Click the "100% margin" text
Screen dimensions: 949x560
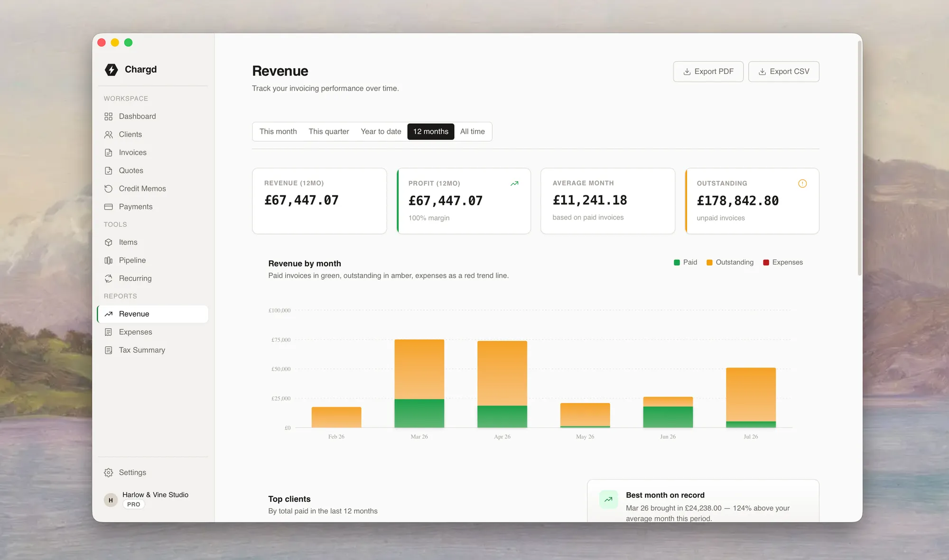[x=429, y=218]
